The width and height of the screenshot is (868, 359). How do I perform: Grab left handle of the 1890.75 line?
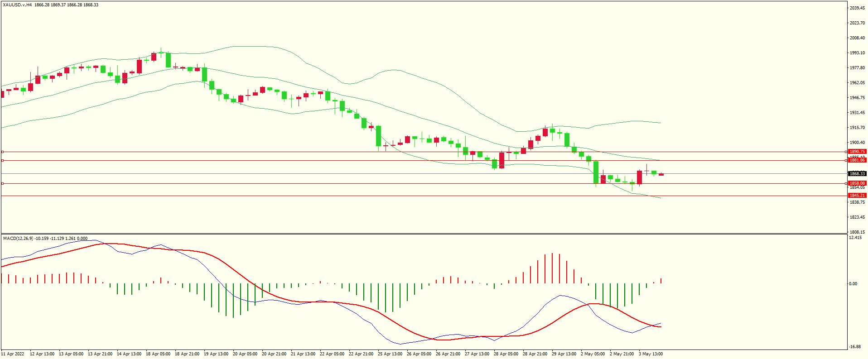point(2,152)
